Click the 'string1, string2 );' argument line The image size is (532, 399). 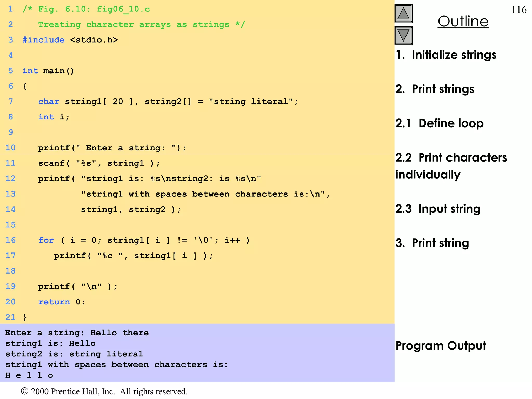131,209
